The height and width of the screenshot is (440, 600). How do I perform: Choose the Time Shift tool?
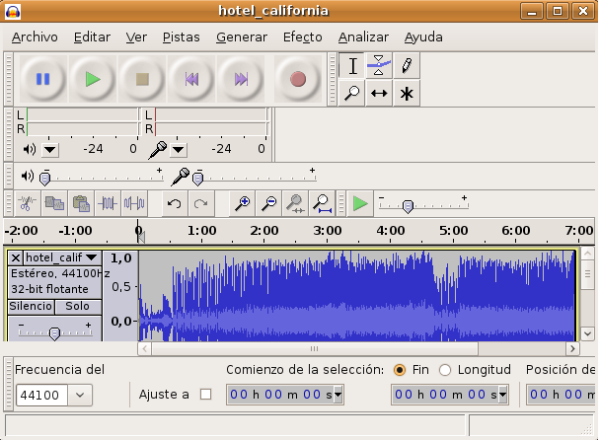point(379,93)
